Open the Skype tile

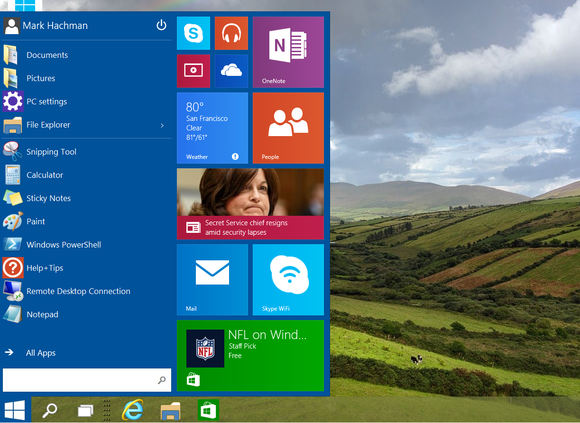[193, 33]
